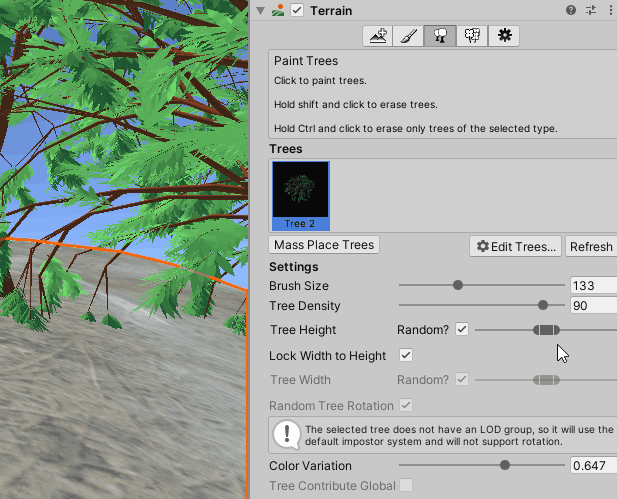Click the Tree Height range slider
Image resolution: width=617 pixels, height=499 pixels.
point(546,330)
